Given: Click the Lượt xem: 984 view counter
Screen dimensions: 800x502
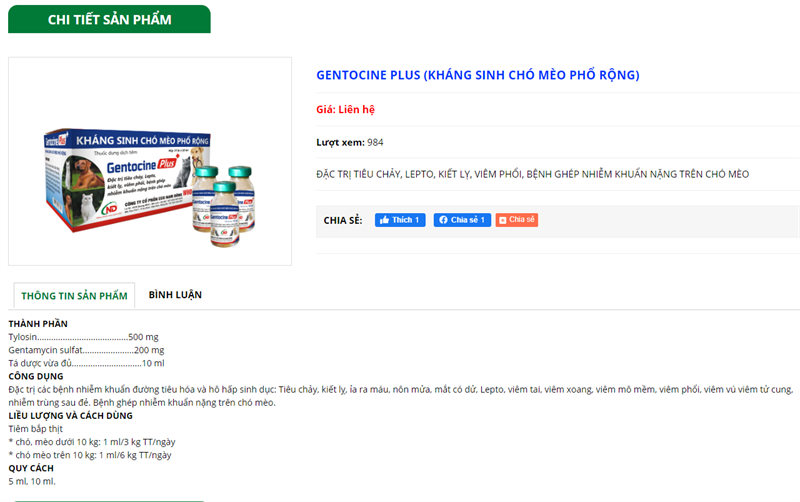Looking at the screenshot, I should (349, 142).
